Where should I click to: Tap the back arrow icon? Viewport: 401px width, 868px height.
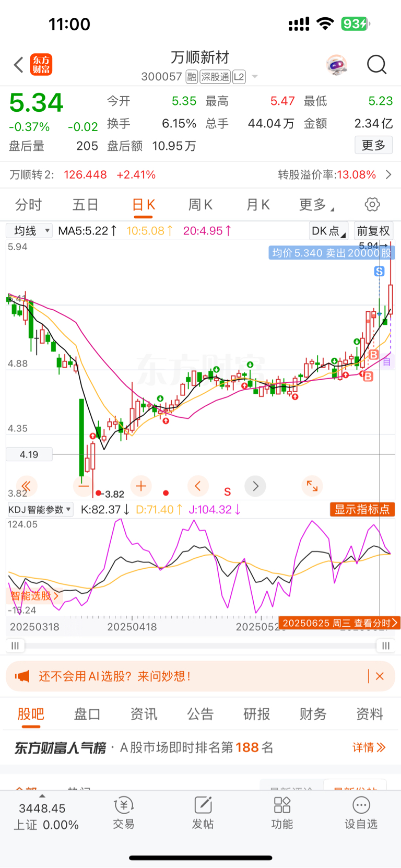click(19, 65)
